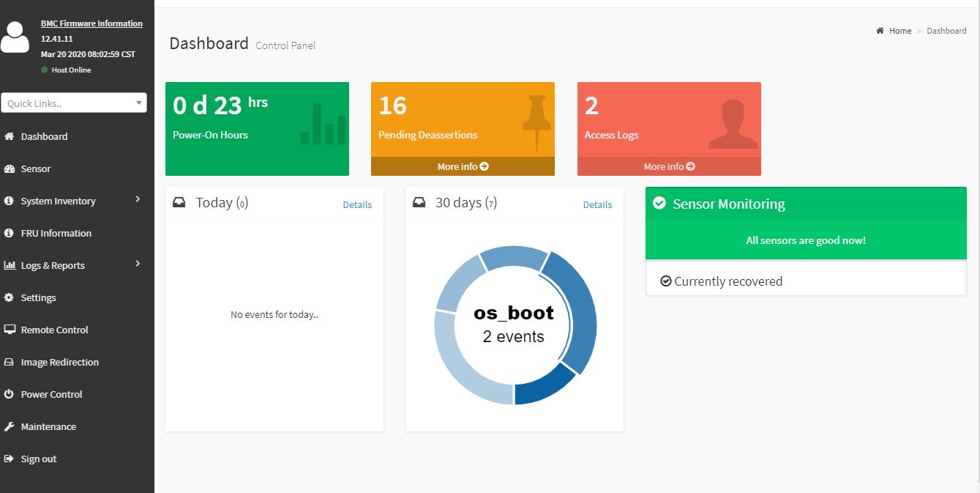Click the Sensor gauge icon

[x=10, y=168]
